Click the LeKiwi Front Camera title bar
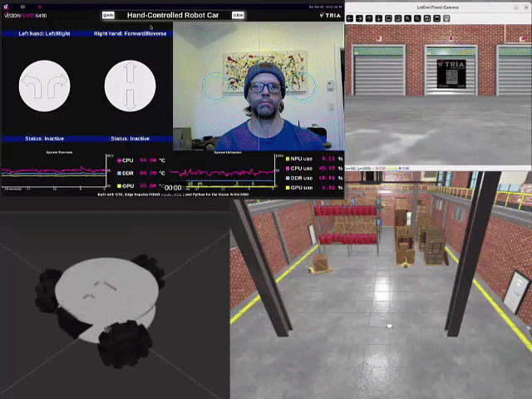 [437, 7]
